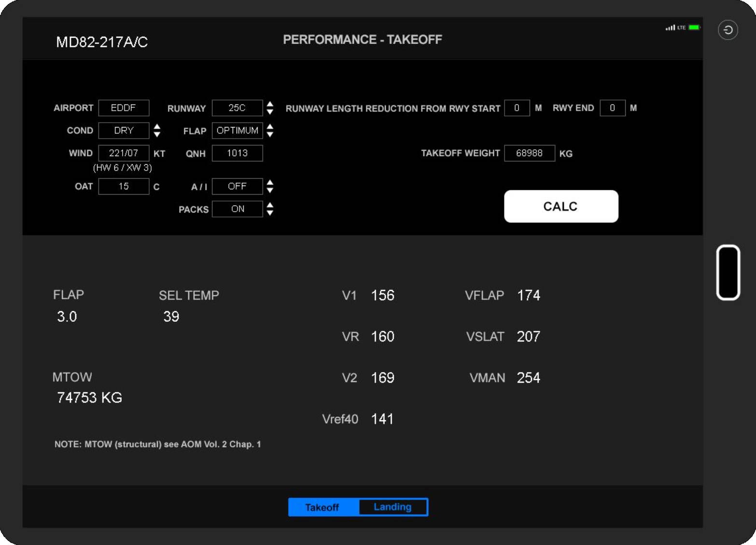Tap the tablet home button on bezel
Screen dimensions: 756x545
click(728, 272)
